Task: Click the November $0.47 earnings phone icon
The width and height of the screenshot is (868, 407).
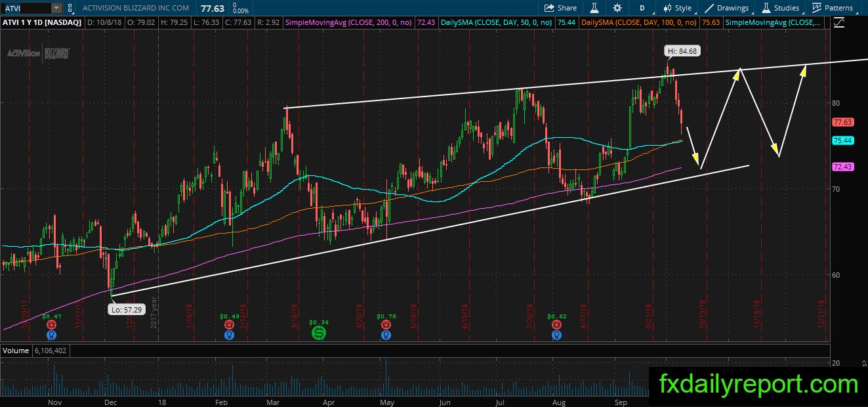Action: [x=51, y=324]
